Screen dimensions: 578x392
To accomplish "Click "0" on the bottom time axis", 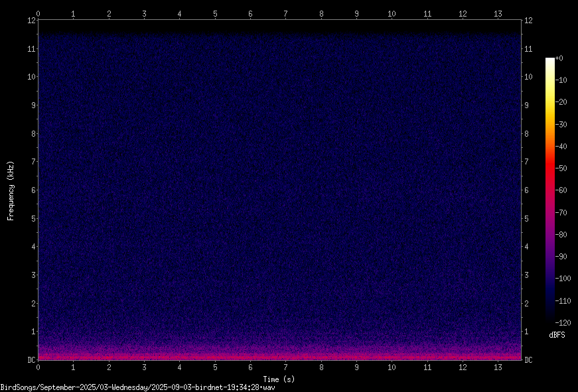I will coord(38,367).
